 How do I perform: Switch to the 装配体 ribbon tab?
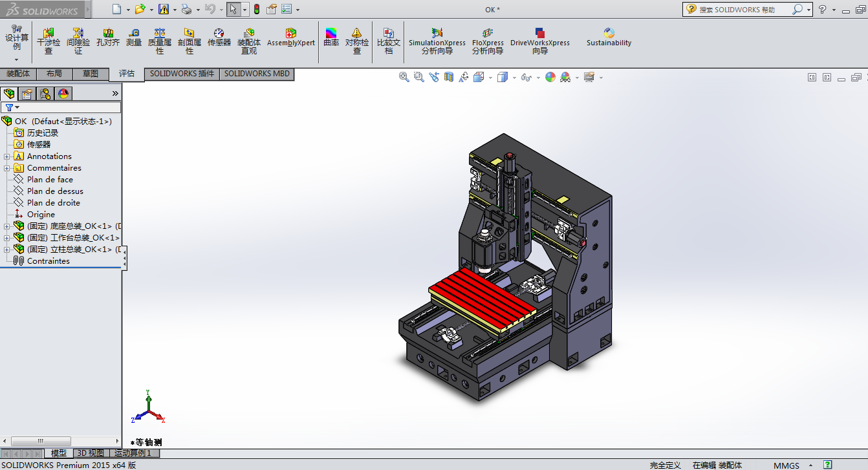18,74
